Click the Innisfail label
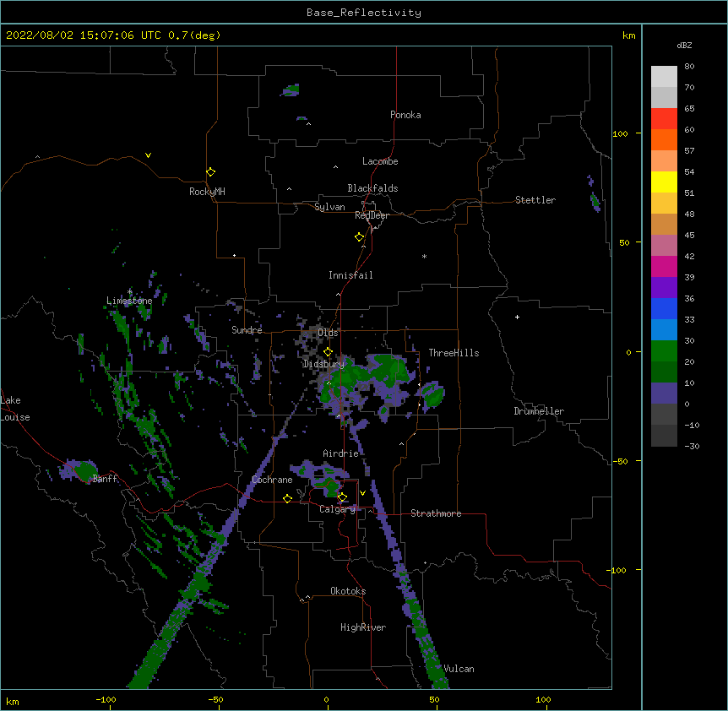The height and width of the screenshot is (711, 728). (x=350, y=275)
